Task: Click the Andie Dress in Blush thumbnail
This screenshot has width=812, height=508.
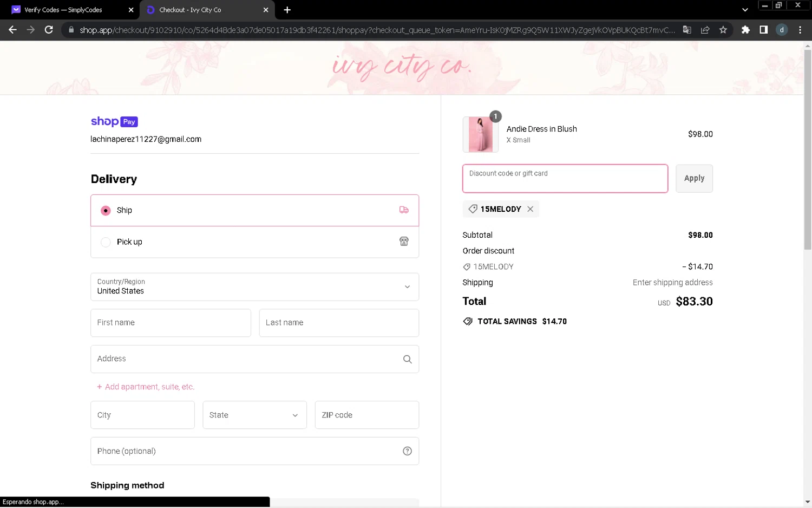Action: pos(481,134)
